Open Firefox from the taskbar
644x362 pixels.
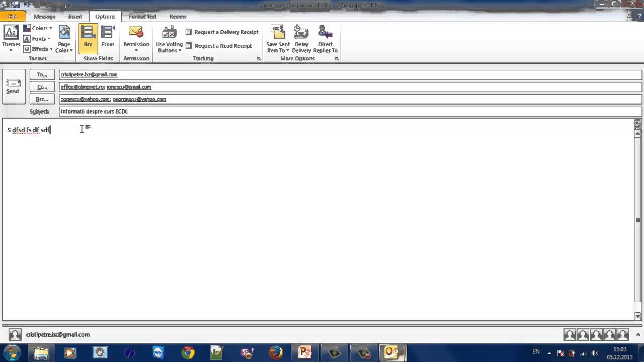point(275,353)
